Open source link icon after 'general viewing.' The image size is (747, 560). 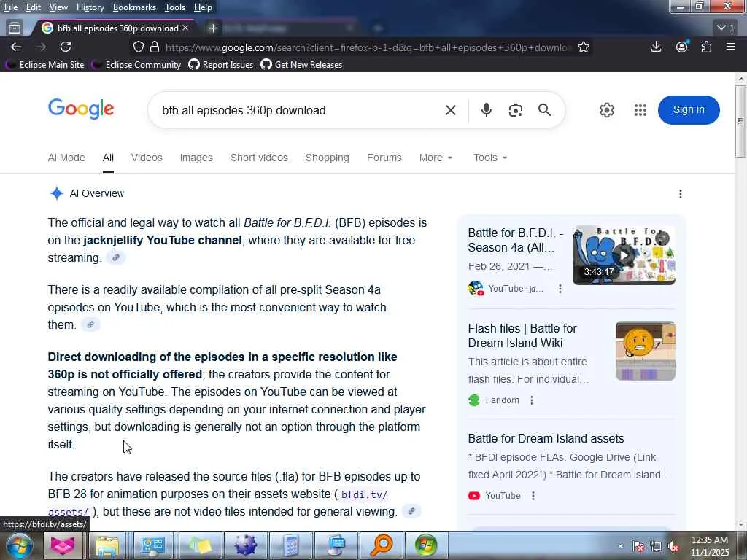(411, 511)
